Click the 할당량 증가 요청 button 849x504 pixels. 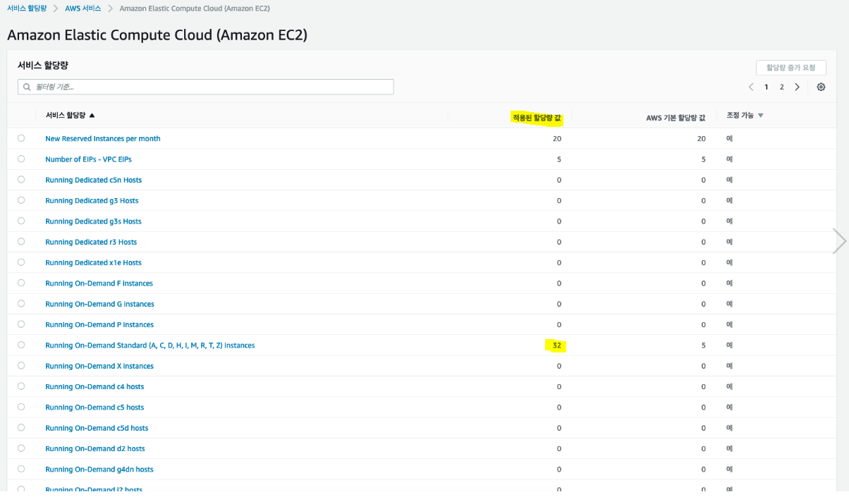pyautogui.click(x=790, y=68)
